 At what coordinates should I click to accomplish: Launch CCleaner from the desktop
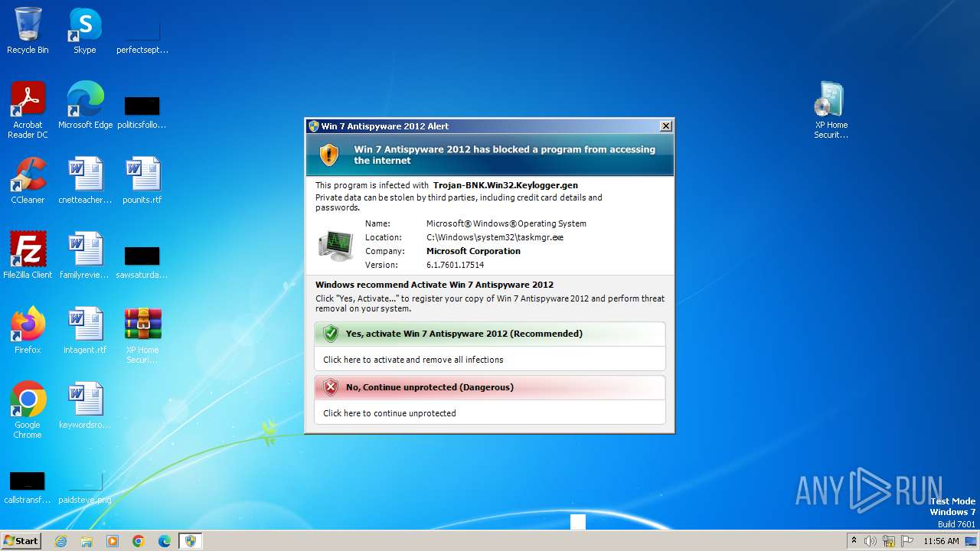tap(28, 181)
